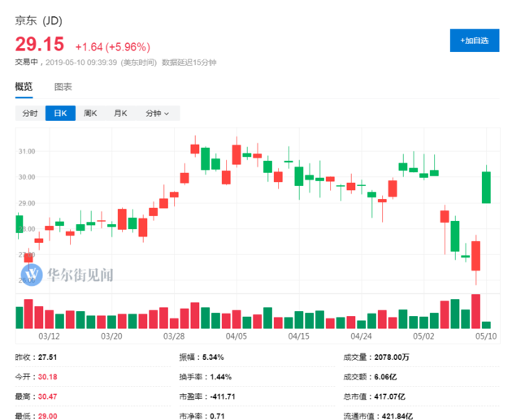512x420 pixels.
Task: Click the 03/12 date label on axis
Action: [x=49, y=336]
